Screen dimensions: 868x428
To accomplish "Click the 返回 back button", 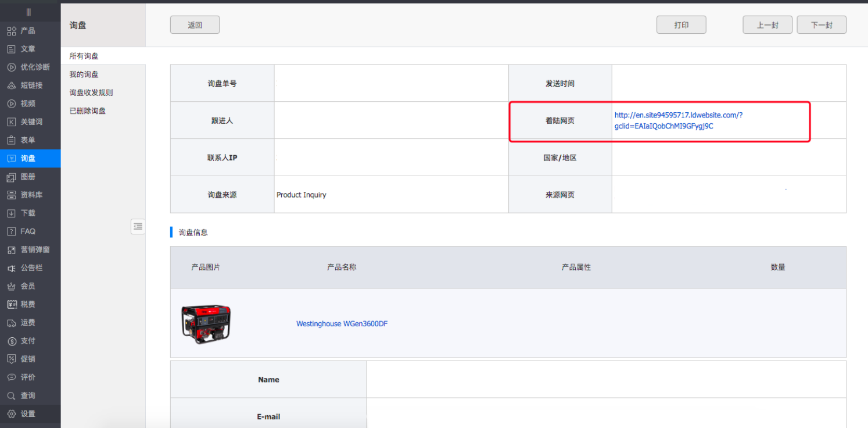I will tap(195, 25).
